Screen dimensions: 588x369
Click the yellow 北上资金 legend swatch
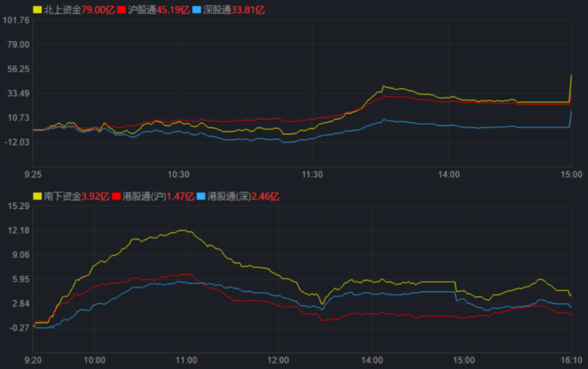click(38, 10)
